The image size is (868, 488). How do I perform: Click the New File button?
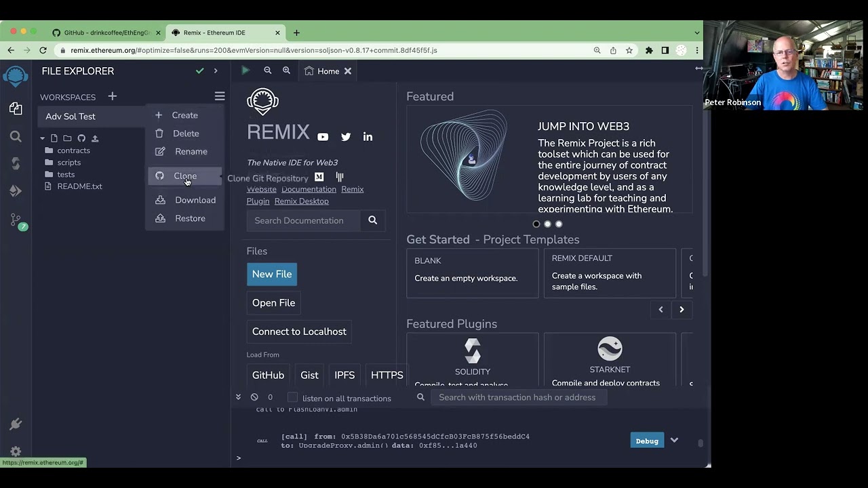coord(272,274)
